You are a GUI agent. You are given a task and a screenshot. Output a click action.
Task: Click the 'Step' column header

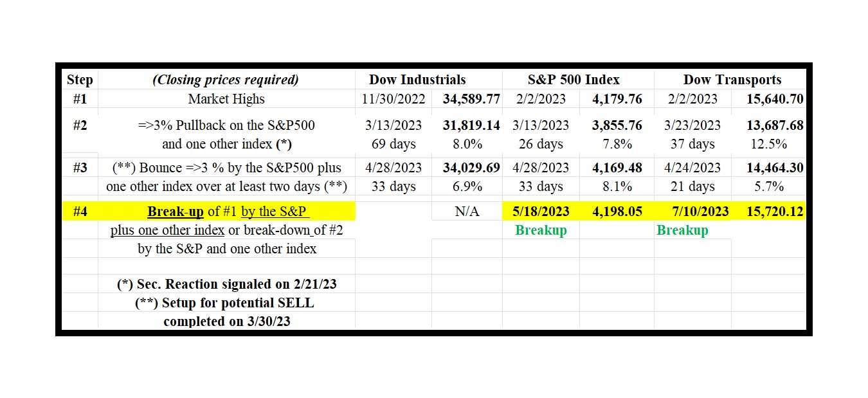tap(80, 80)
